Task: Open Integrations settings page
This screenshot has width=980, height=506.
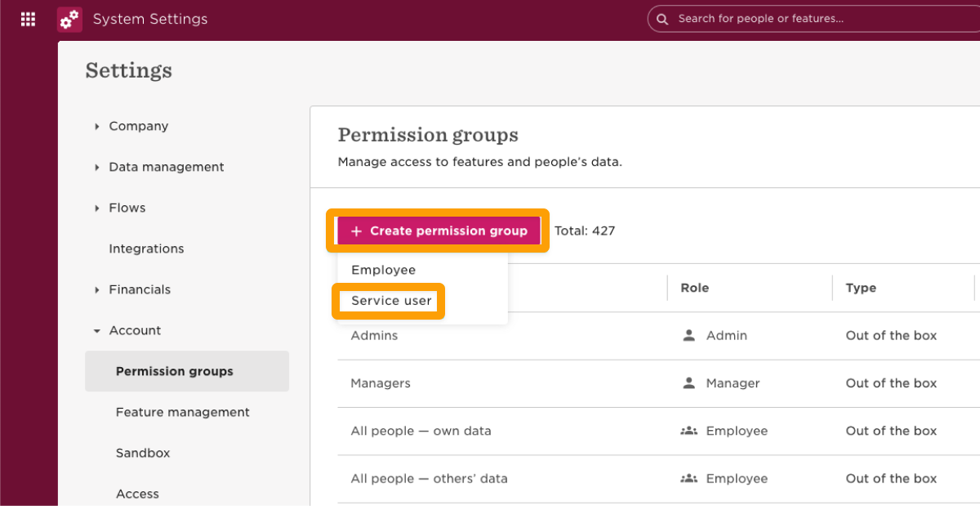Action: tap(146, 249)
